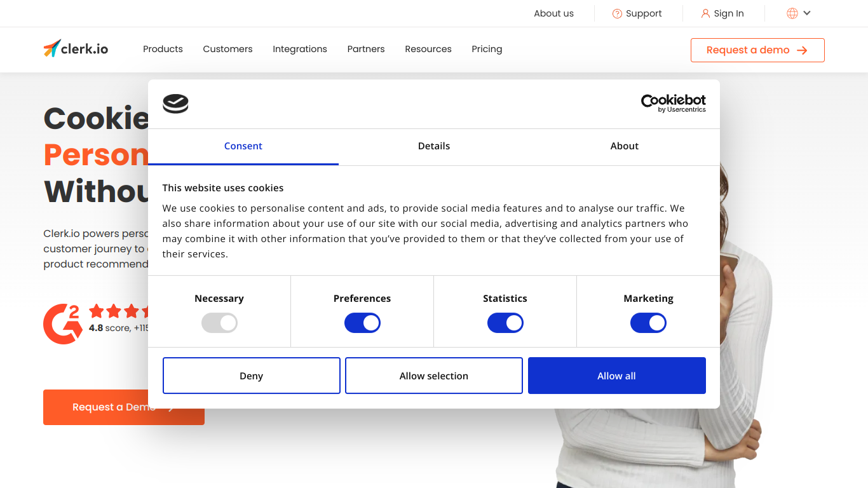Open the Resources menu
868x488 pixels.
click(x=428, y=49)
